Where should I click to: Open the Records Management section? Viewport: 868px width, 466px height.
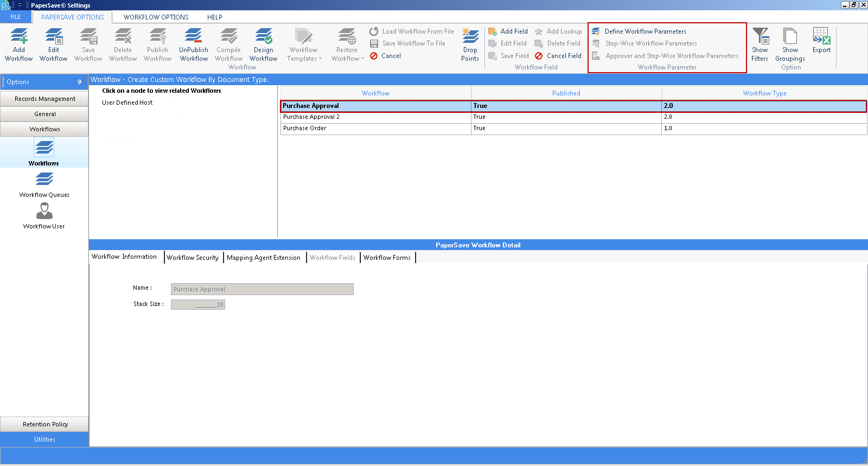[x=44, y=99]
